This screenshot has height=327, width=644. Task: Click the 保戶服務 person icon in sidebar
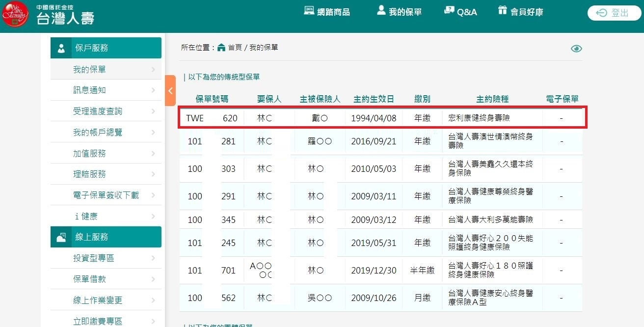tap(61, 48)
